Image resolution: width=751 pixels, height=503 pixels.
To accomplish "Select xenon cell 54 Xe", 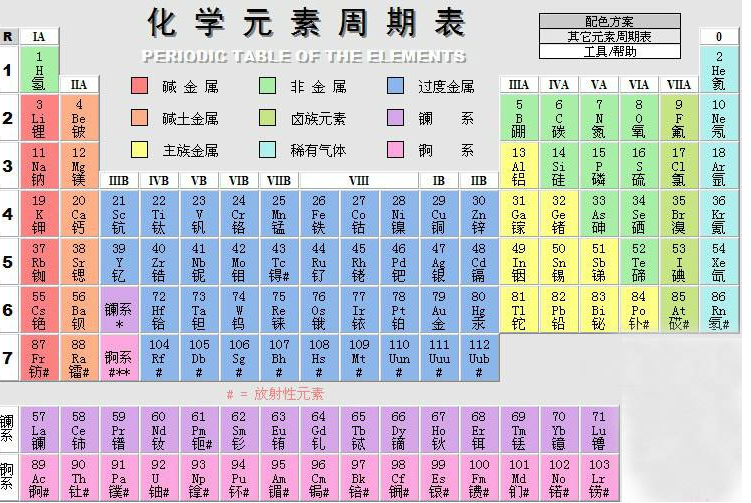I will [718, 262].
